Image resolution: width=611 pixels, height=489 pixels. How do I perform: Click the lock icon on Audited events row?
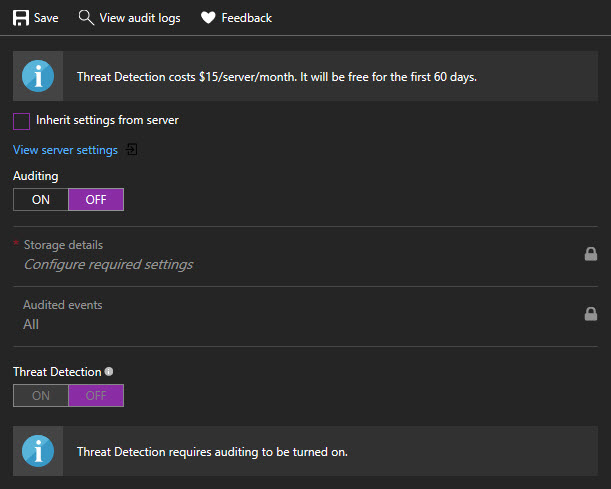[591, 314]
